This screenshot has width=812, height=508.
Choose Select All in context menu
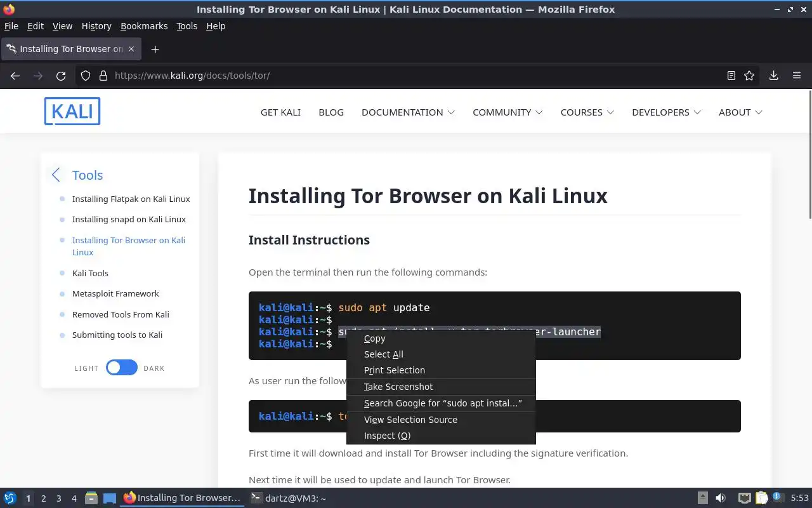(x=441, y=354)
